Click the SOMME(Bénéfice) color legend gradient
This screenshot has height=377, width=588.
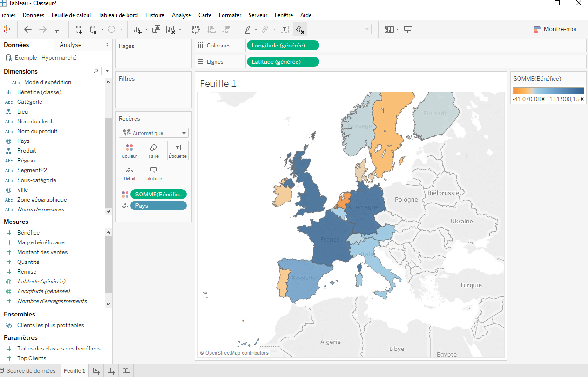(548, 91)
